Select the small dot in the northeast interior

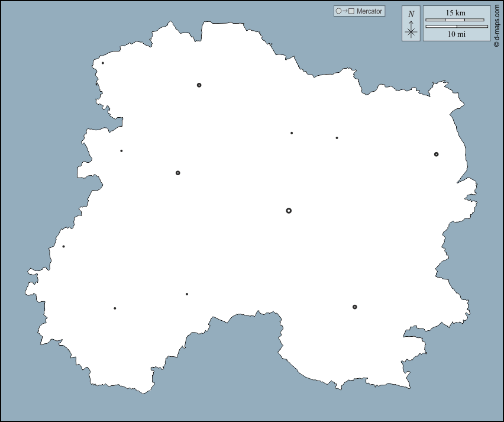[337, 138]
